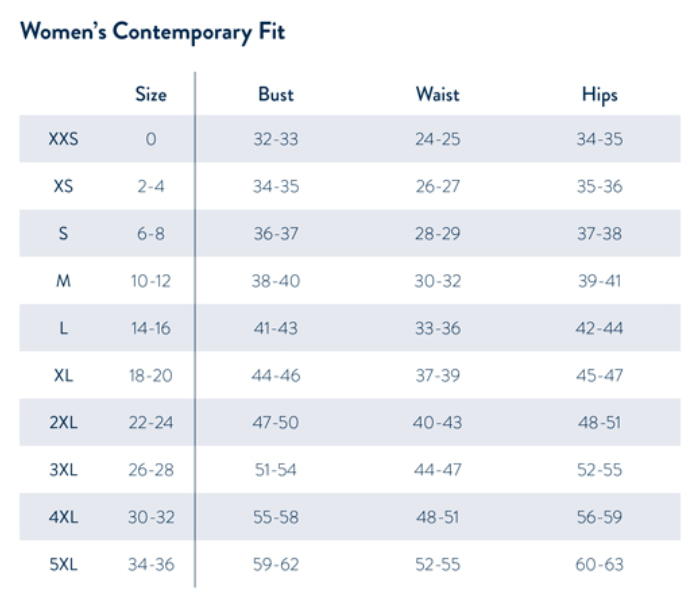The image size is (692, 611).
Task: Click the XXS row label
Action: (63, 139)
